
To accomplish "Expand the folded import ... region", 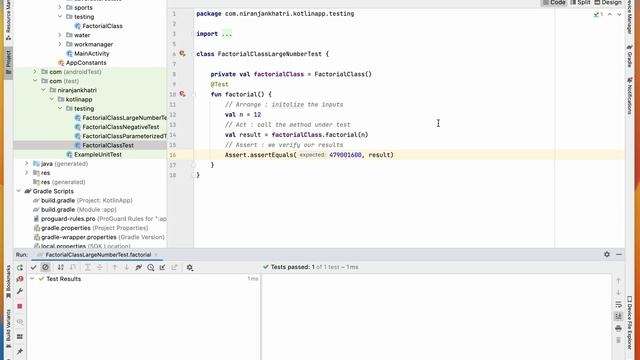I will [227, 34].
